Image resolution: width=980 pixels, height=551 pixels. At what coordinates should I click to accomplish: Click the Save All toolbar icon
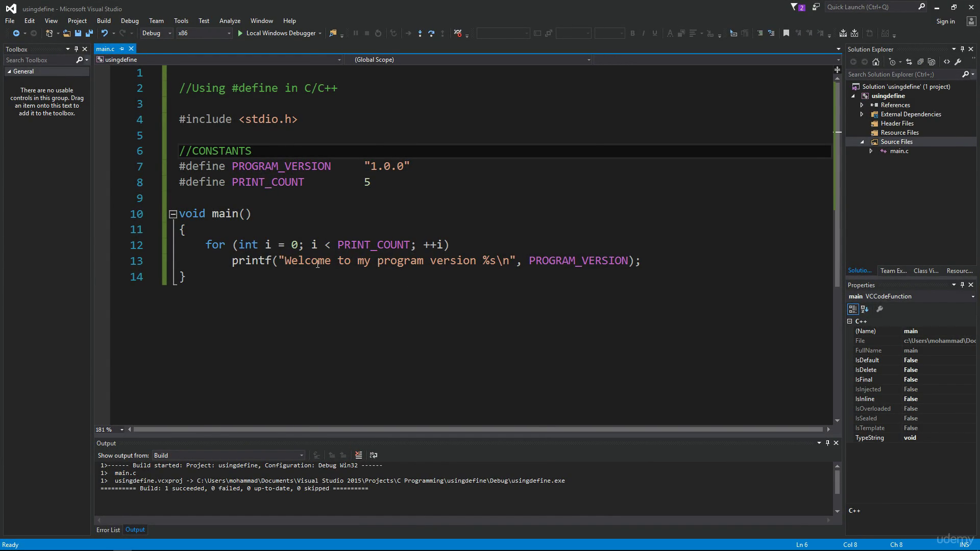[x=89, y=33]
